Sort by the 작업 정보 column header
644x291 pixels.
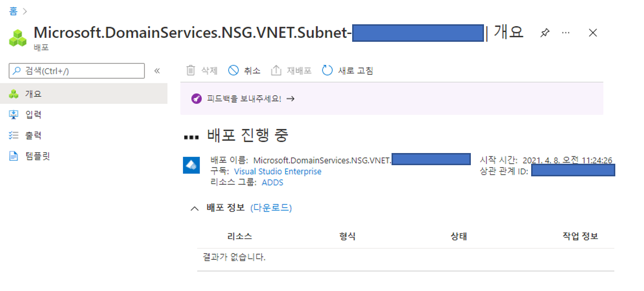coord(580,237)
